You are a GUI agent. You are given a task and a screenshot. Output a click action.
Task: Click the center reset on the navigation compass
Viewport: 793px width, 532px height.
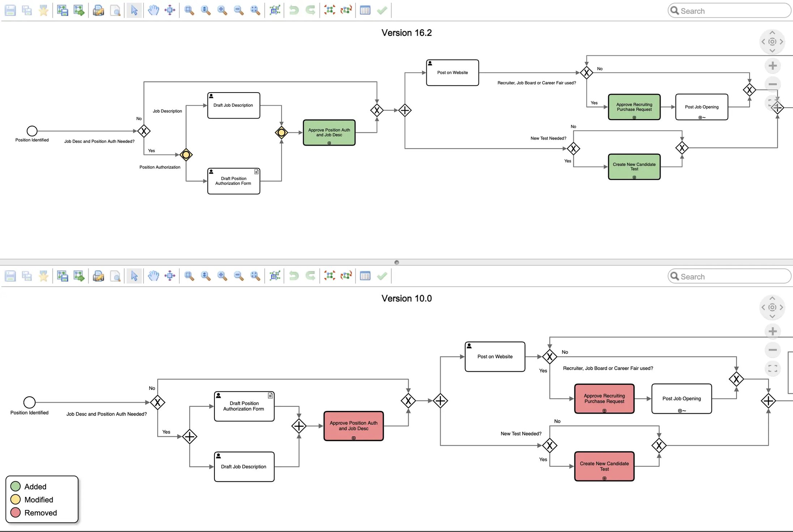coord(772,42)
